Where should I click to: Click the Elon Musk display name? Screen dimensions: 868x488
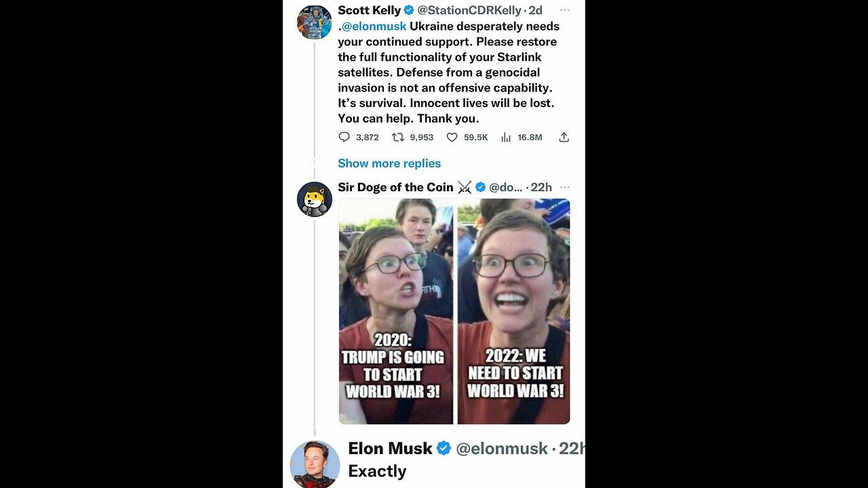click(390, 448)
